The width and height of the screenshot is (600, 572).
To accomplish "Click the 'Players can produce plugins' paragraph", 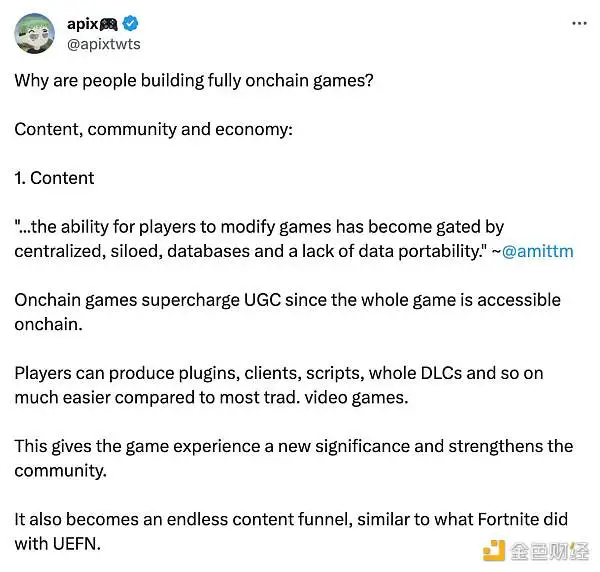I will point(279,385).
